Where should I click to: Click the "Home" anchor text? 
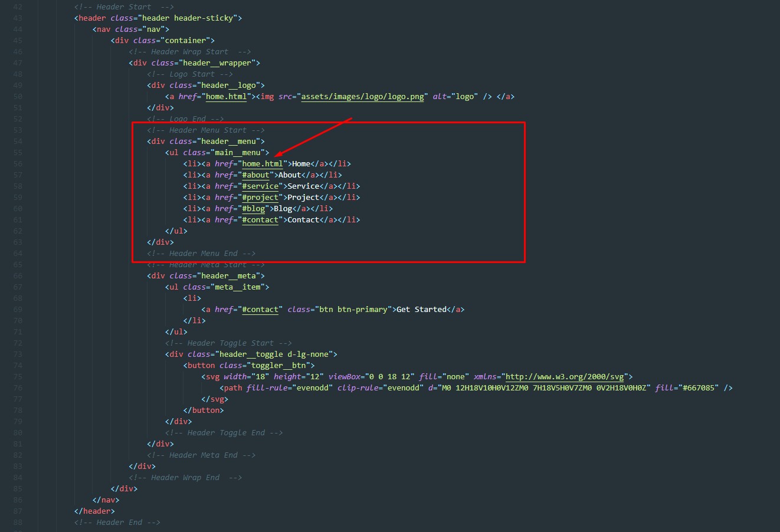point(301,164)
